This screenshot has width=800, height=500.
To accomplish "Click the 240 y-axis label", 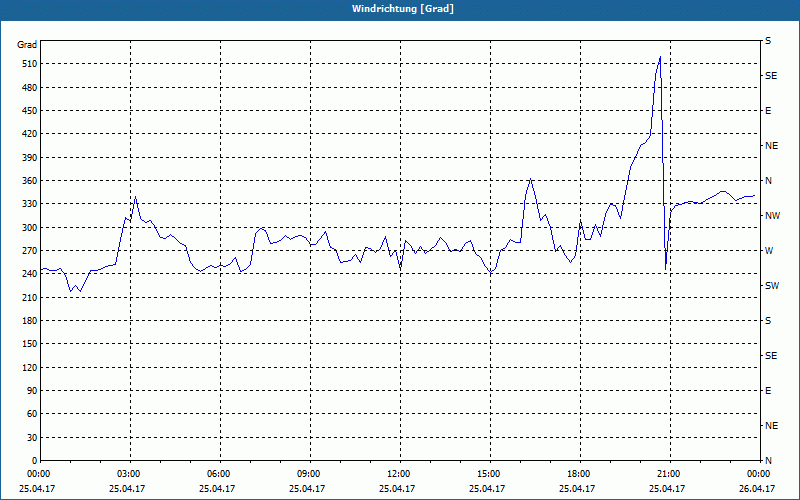I will click(x=30, y=274).
